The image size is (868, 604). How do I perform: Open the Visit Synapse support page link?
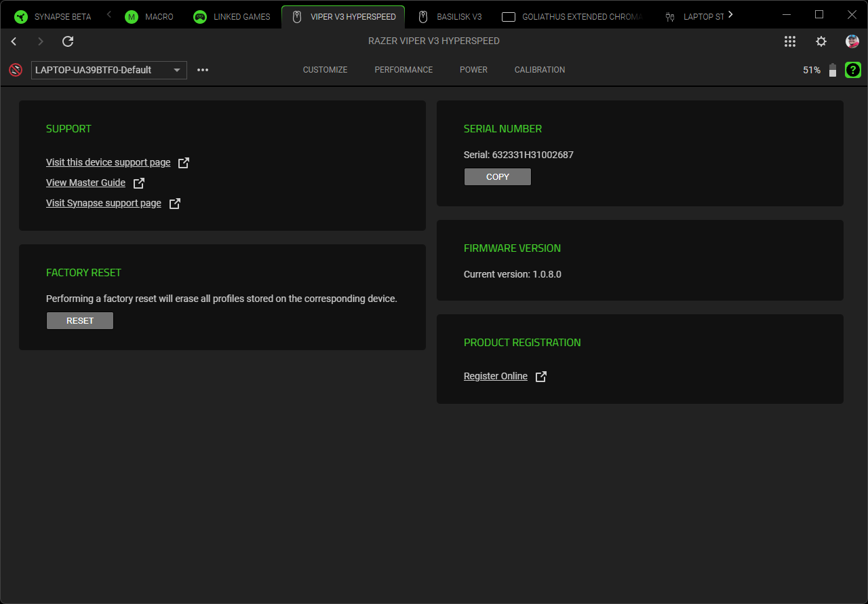[x=104, y=203]
